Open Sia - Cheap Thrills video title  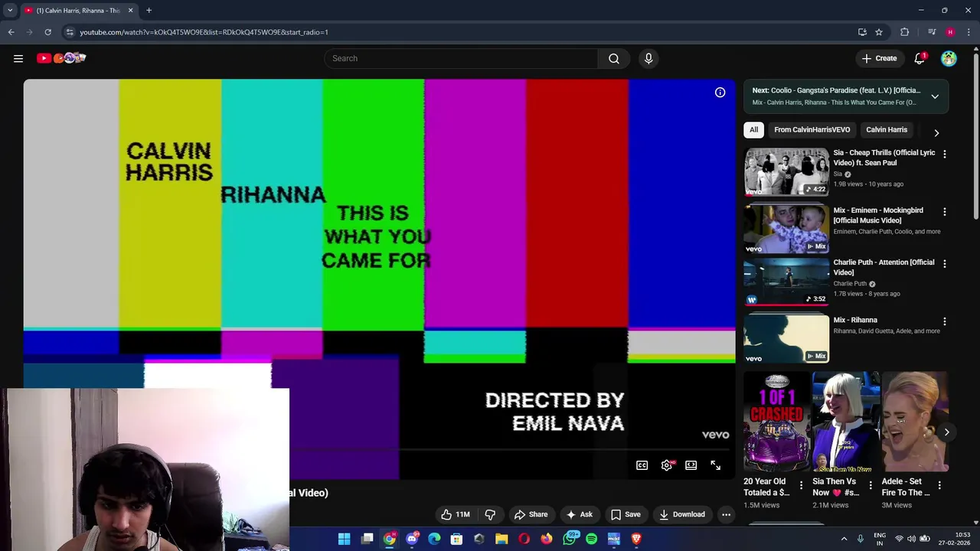pyautogui.click(x=884, y=158)
